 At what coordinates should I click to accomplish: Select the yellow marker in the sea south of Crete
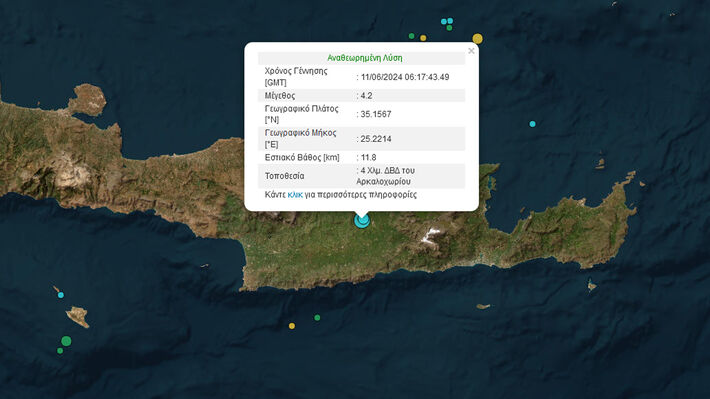tap(292, 326)
